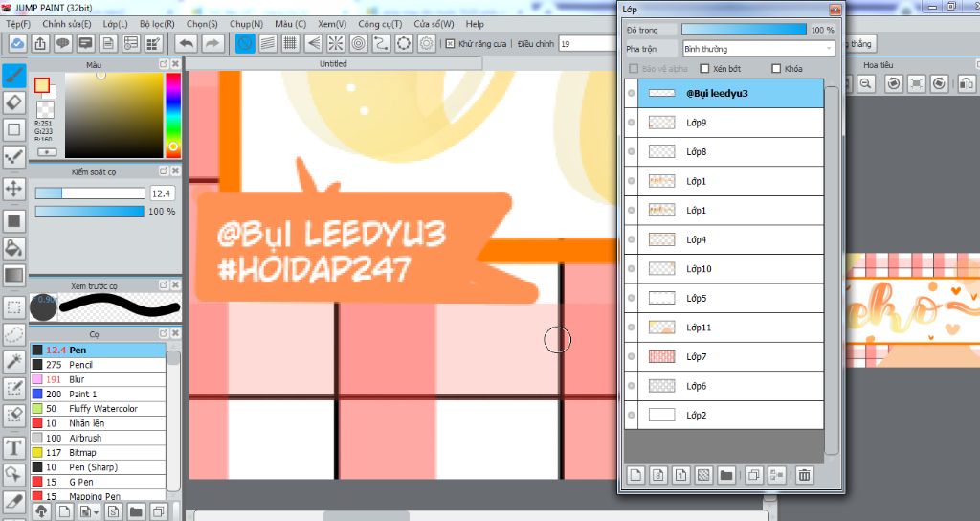This screenshot has height=521, width=980.
Task: Click the cloud save icon in toolbar
Action: 17,43
